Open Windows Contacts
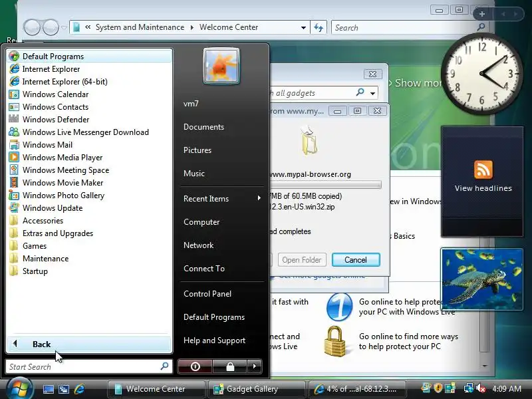532x399 pixels. 90,107
